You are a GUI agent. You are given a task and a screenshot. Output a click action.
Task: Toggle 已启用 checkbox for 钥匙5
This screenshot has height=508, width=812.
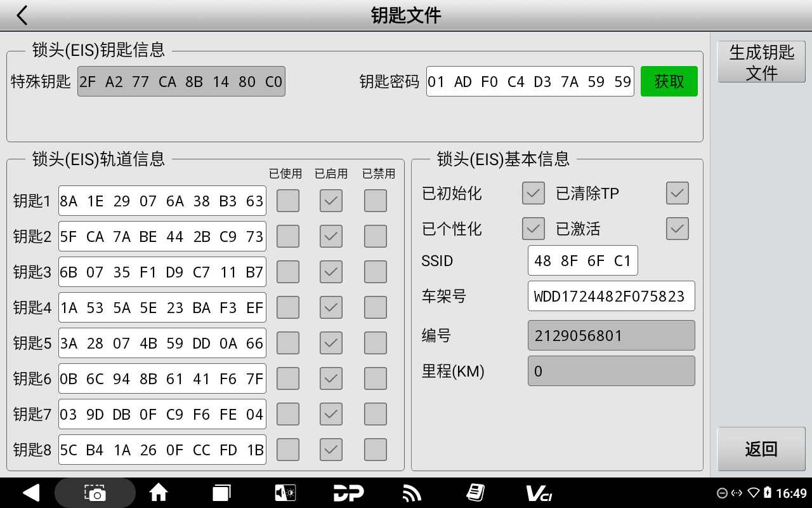[331, 343]
